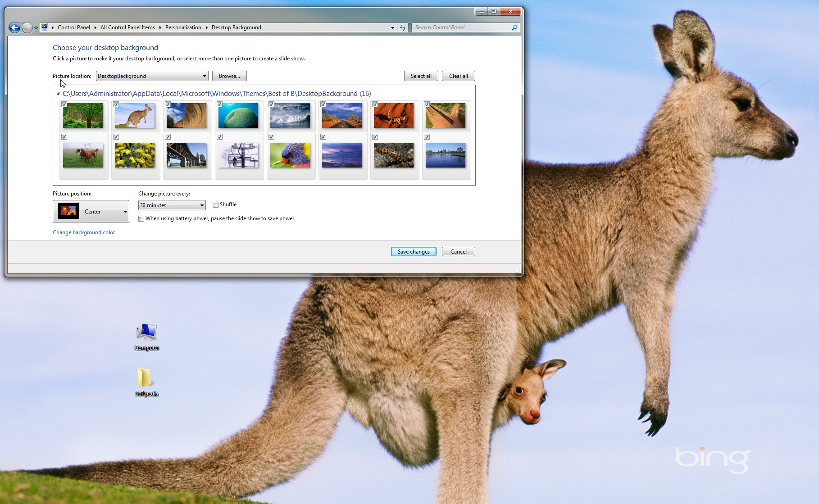Select the ski lift wallpaper thumbnail
Viewport: 819px width, 504px height.
[238, 155]
